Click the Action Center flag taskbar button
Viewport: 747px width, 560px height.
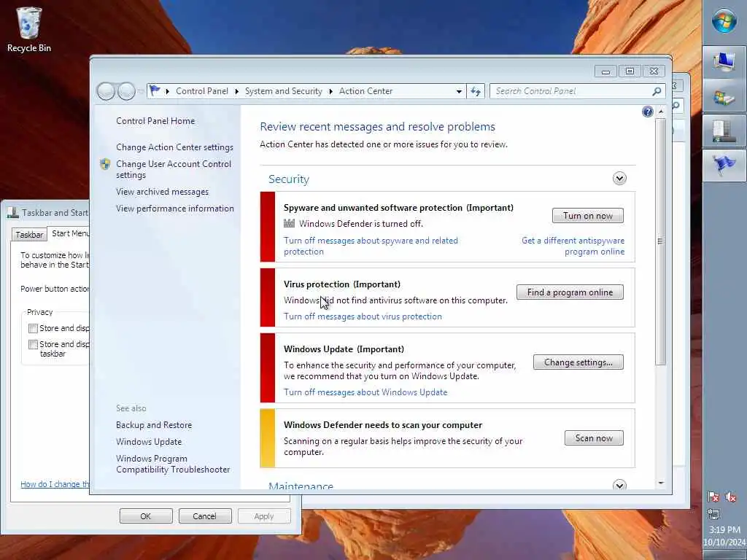click(x=724, y=165)
